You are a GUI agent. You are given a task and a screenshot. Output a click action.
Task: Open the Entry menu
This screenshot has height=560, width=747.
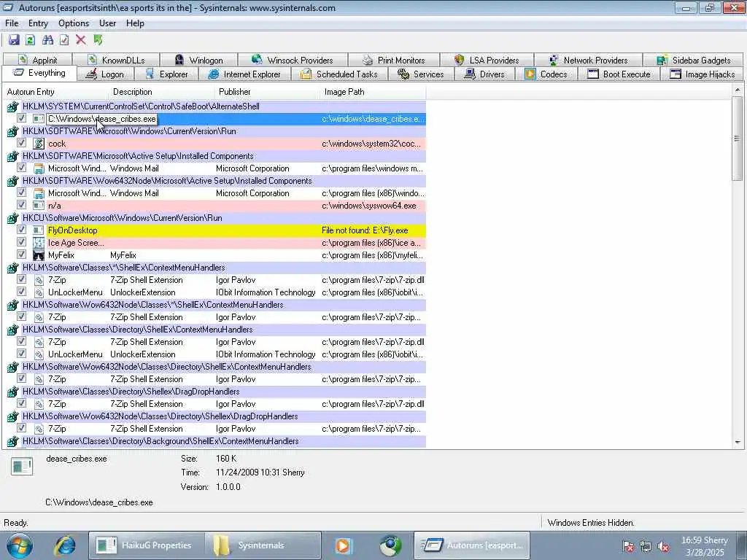click(38, 23)
